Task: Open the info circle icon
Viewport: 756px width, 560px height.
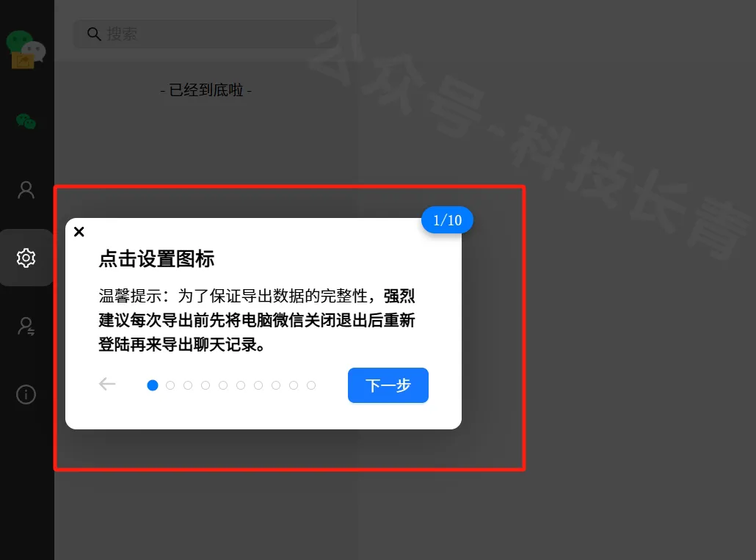Action: click(x=26, y=395)
